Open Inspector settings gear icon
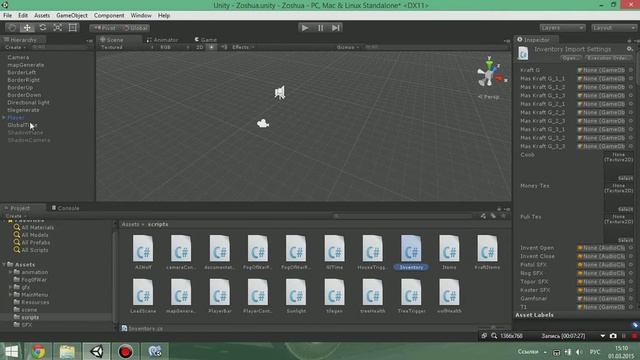 (629, 49)
